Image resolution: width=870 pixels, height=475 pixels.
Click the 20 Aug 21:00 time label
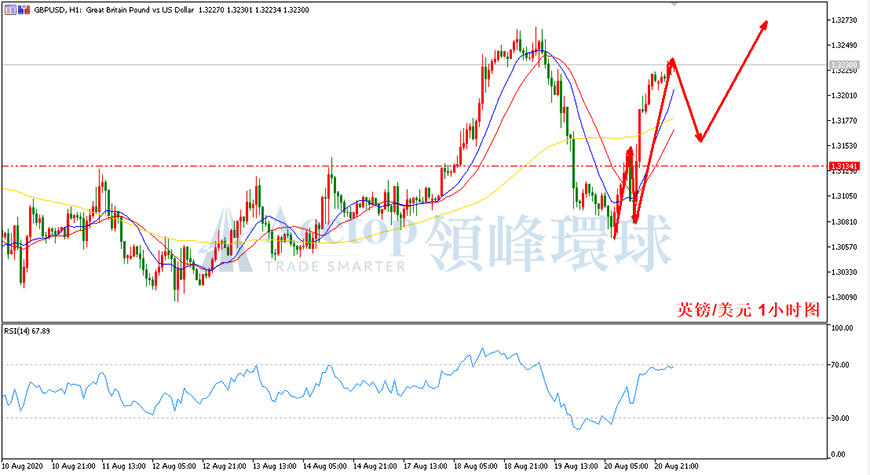pyautogui.click(x=677, y=466)
